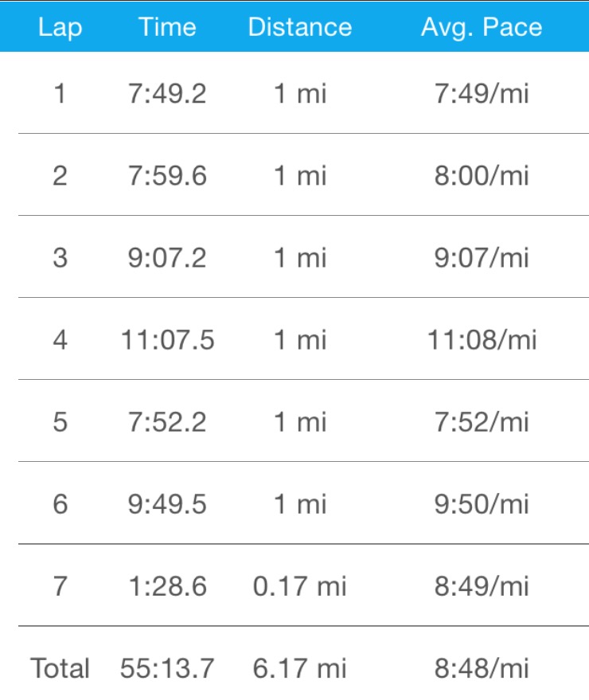Select lap 4 pace 11:08/mi
The image size is (589, 700).
click(482, 340)
